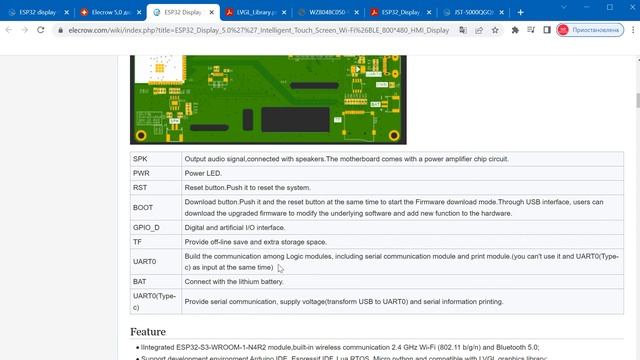
Task: Click the 'Power LED.' description
Action: pyautogui.click(x=203, y=173)
